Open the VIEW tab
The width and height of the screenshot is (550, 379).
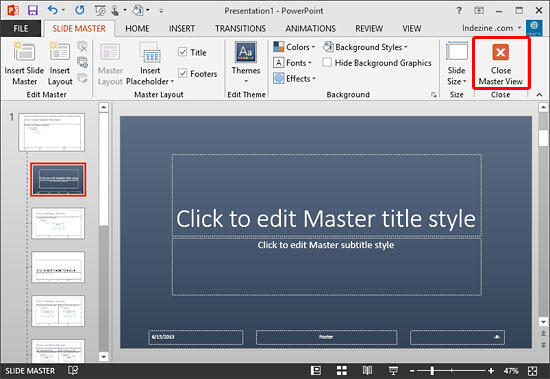pyautogui.click(x=411, y=28)
